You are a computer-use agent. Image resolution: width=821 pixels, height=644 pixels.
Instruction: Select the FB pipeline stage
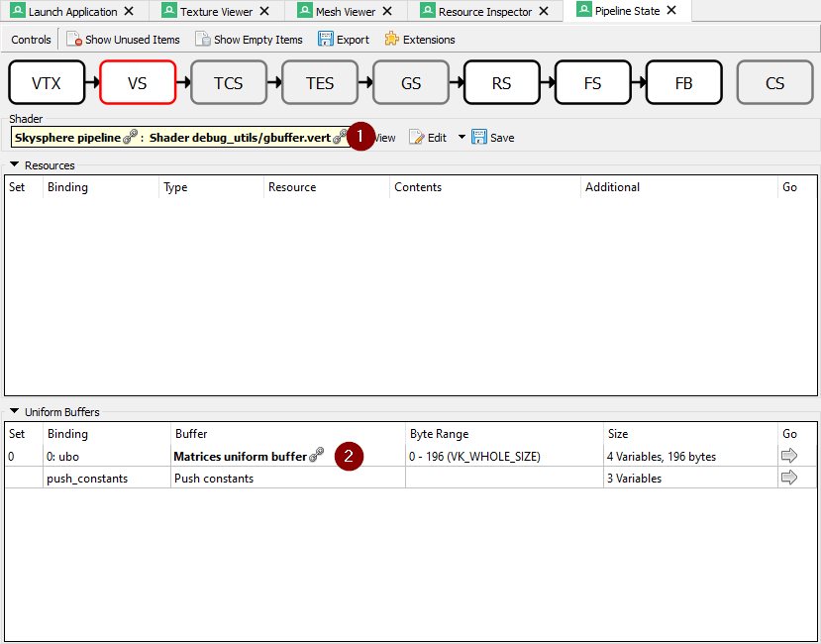tap(683, 83)
